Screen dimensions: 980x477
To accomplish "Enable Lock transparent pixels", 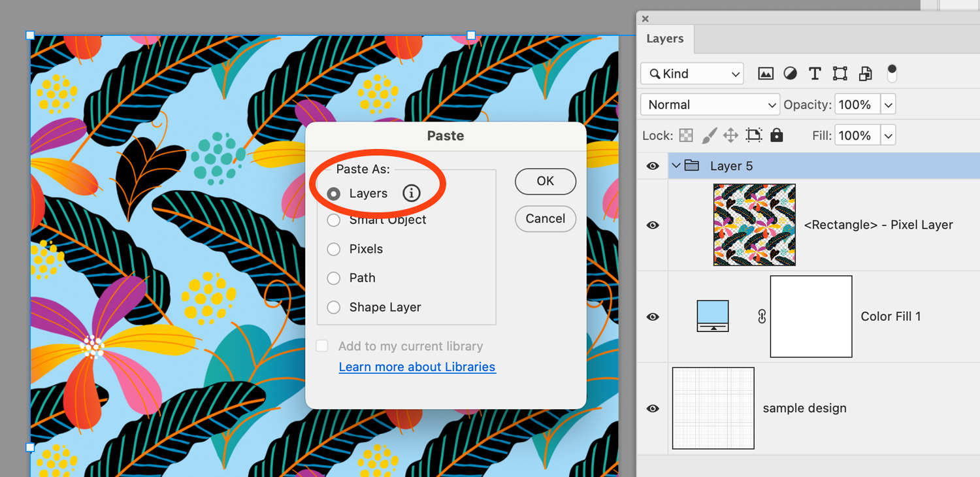I will 686,135.
